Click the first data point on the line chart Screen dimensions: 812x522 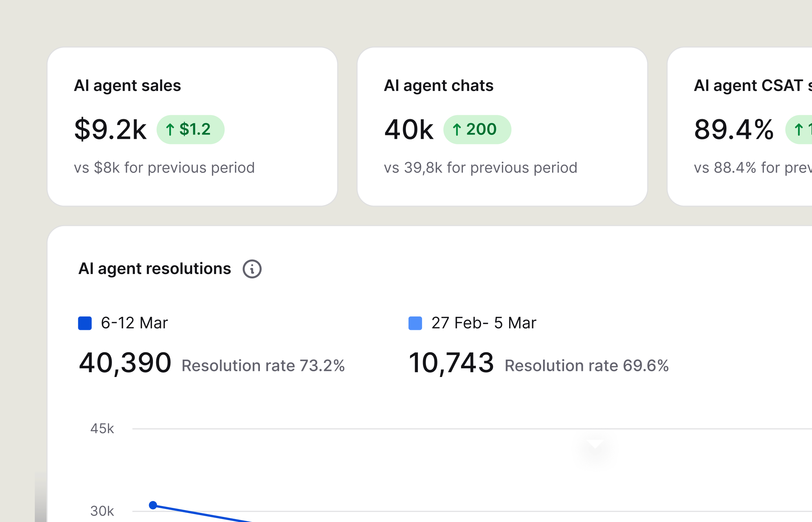click(153, 505)
